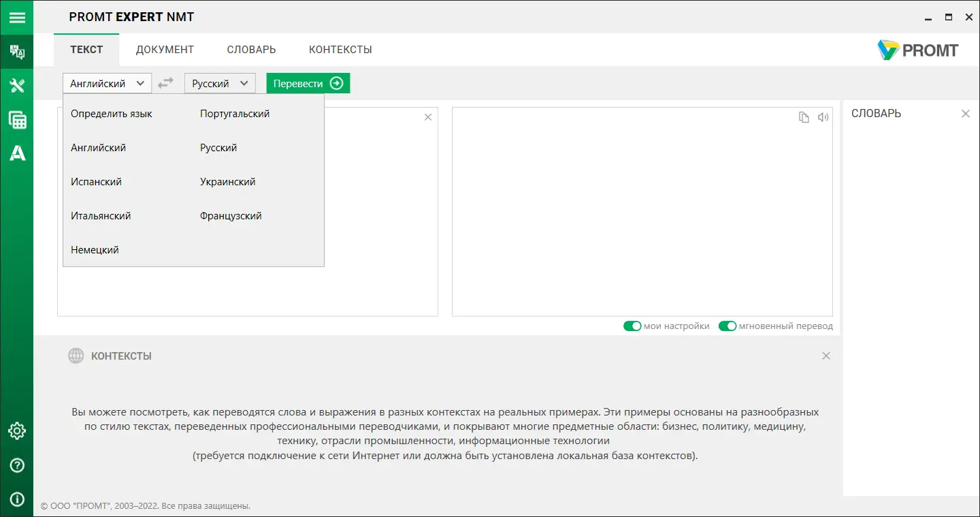Screen dimensions: 980x517
Task: Open the 'КОНТЕКСТЫ' tab
Action: pos(340,50)
